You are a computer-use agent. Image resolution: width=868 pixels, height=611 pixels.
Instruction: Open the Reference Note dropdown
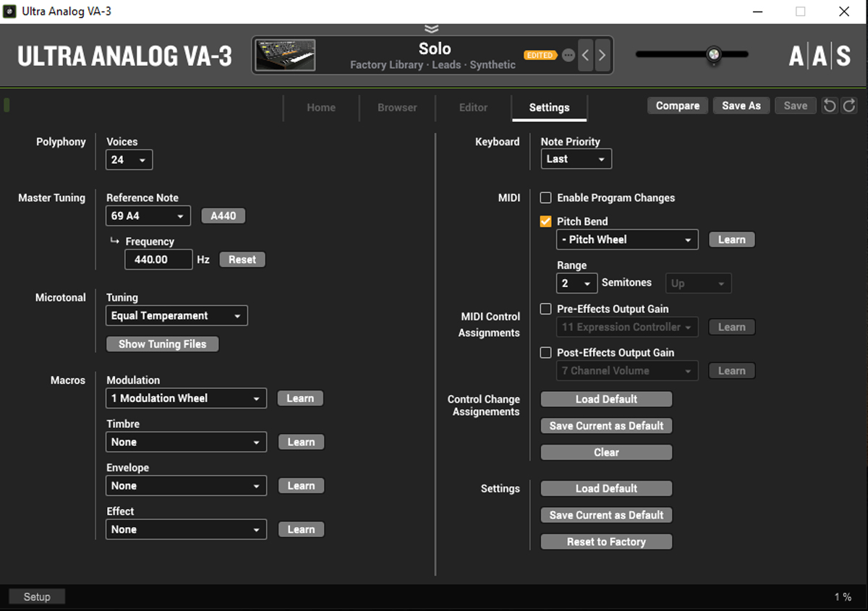[x=148, y=215]
